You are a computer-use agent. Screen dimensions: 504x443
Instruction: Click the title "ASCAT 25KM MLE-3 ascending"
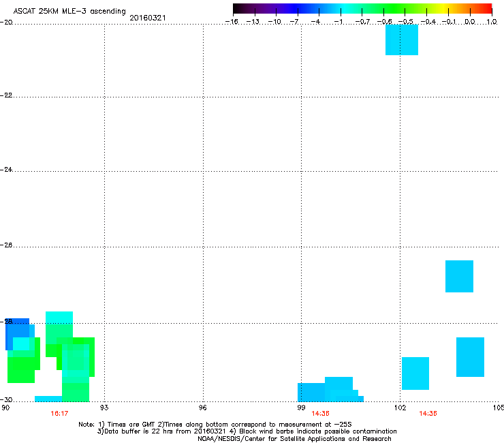click(69, 11)
